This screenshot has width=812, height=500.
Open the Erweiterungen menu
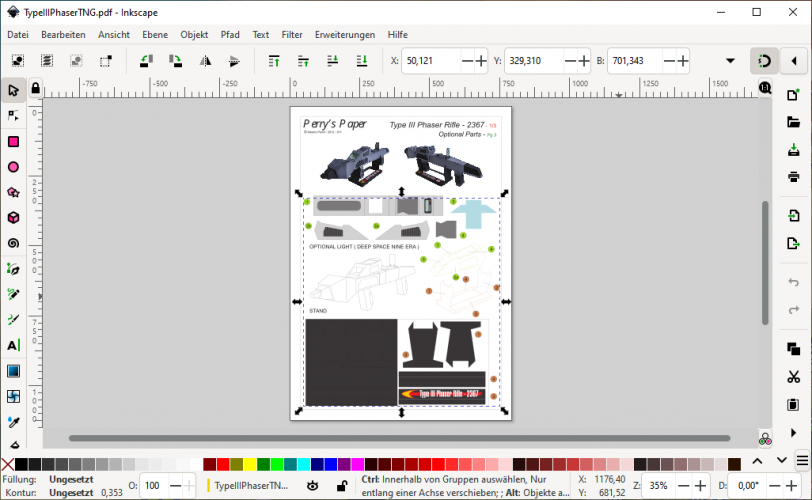click(345, 35)
